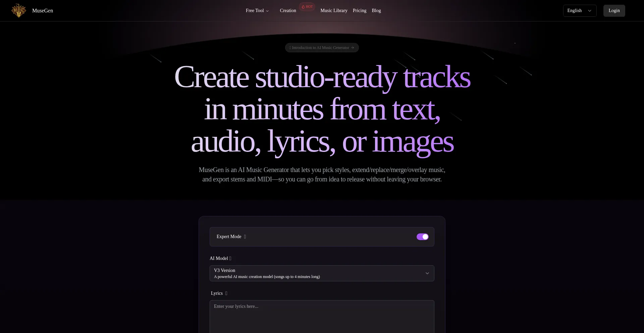Screen dimensions: 644x333
Task: Click the info glyph next to AI Model
Action: coord(230,259)
